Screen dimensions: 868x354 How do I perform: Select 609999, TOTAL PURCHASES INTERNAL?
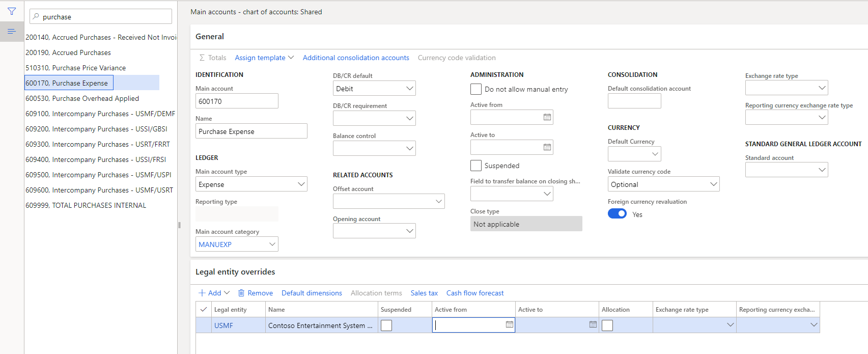point(86,205)
